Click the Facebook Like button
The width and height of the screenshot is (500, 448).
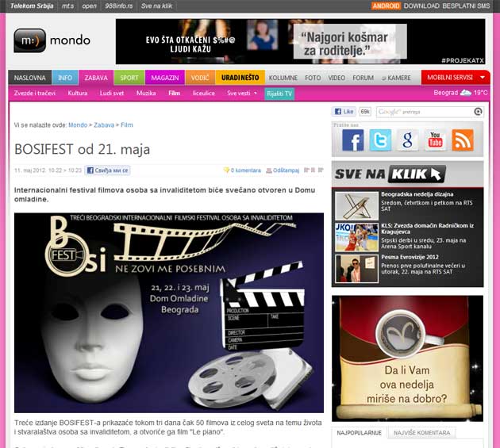(344, 112)
